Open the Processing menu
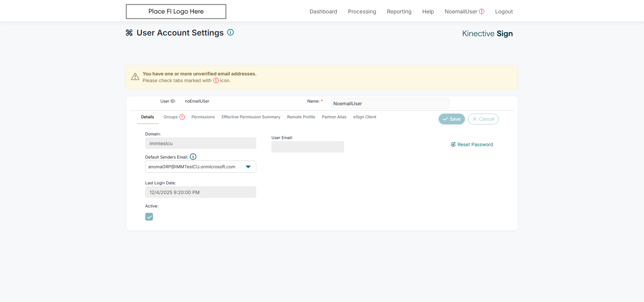Image resolution: width=644 pixels, height=302 pixels. [x=362, y=11]
